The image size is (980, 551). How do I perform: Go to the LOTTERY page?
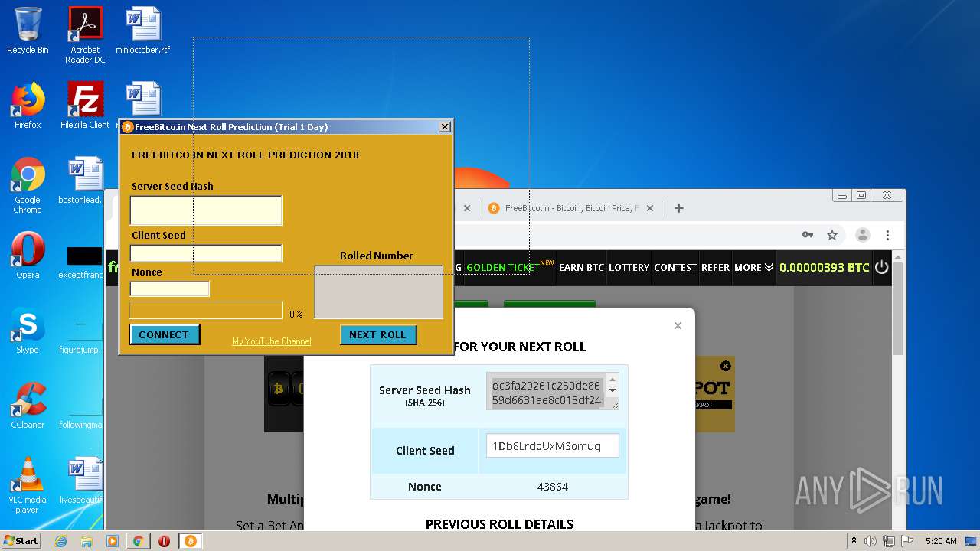[629, 267]
